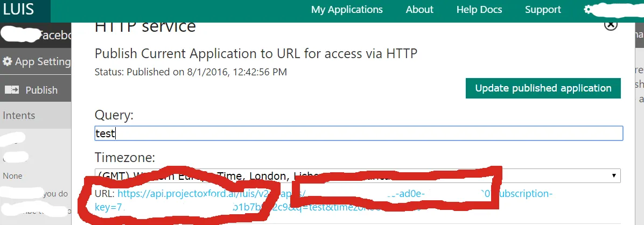Open the Timezone dropdown
Viewport: 644px width, 225px height.
coord(358,175)
